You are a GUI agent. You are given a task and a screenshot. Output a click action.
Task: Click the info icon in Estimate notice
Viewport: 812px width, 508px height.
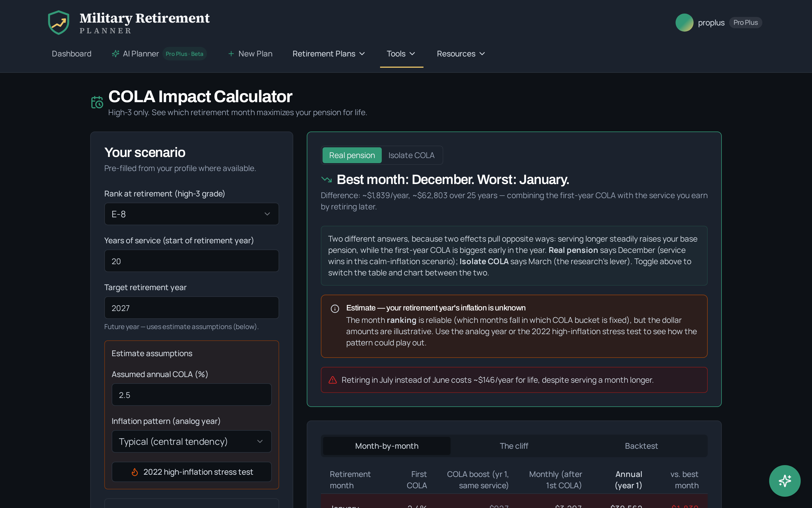pos(335,308)
